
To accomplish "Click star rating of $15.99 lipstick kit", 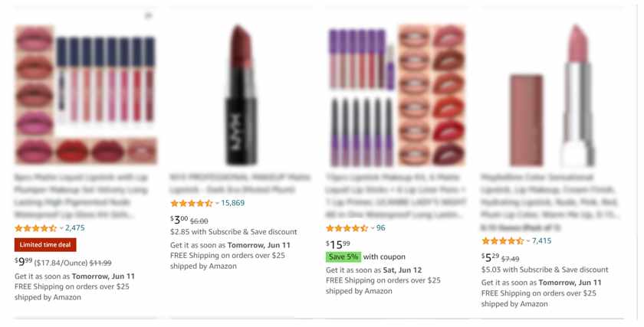I will pos(347,228).
